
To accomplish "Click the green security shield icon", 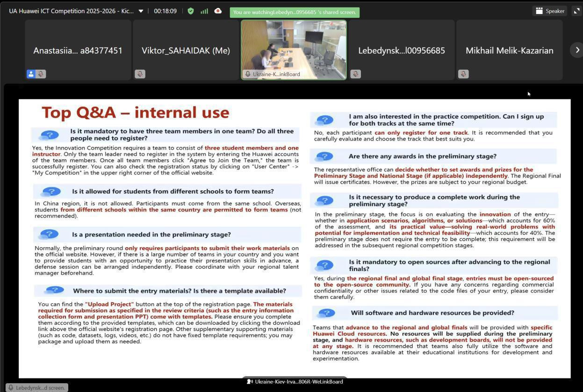I will click(x=191, y=11).
